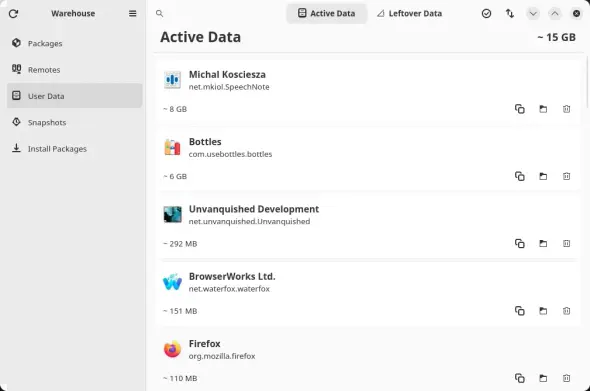
Task: Open Bottles data folder
Action: click(x=543, y=176)
